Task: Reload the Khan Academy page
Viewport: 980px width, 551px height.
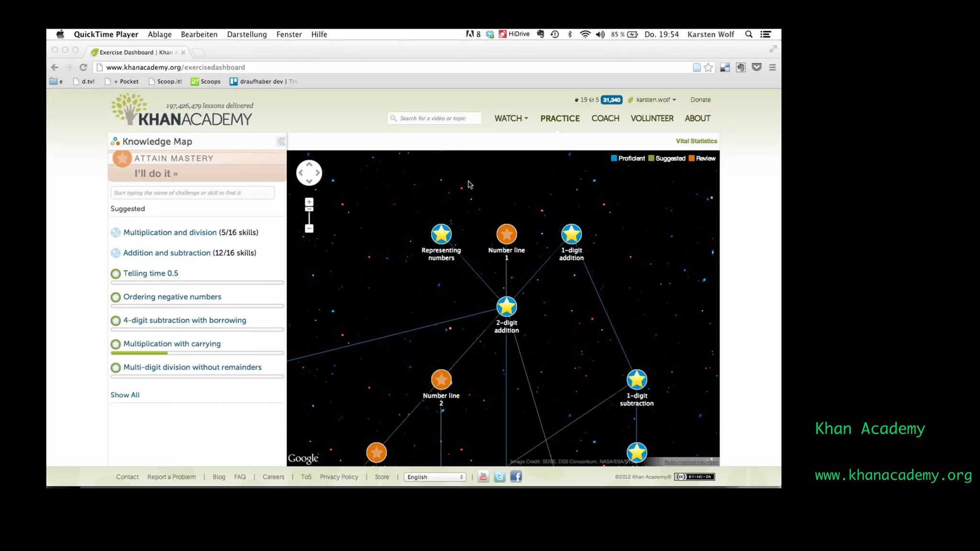Action: point(83,67)
